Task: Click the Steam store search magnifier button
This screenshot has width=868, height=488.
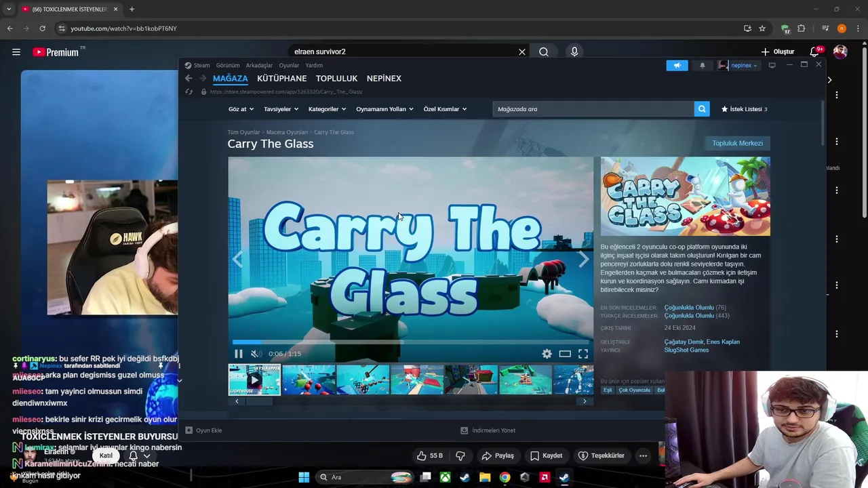Action: 702,109
